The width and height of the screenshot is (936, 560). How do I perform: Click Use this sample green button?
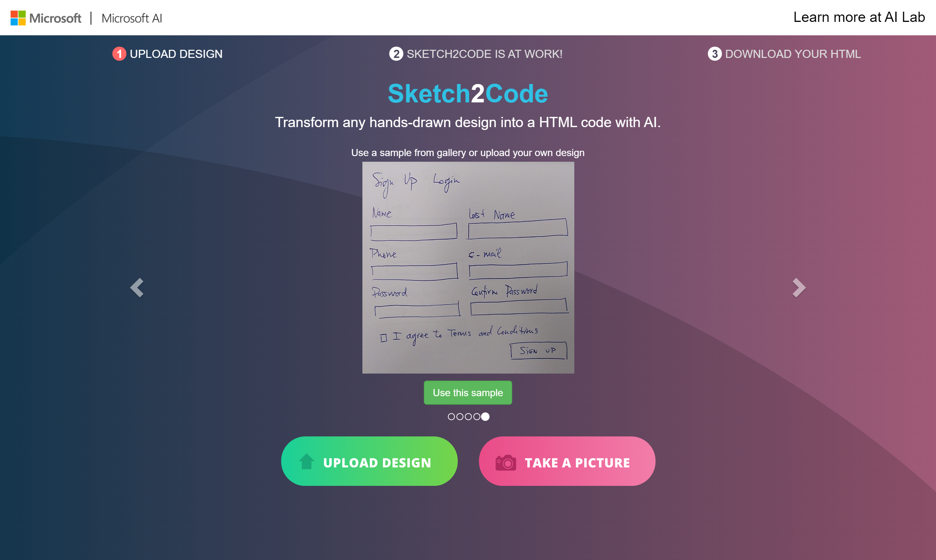tap(468, 392)
